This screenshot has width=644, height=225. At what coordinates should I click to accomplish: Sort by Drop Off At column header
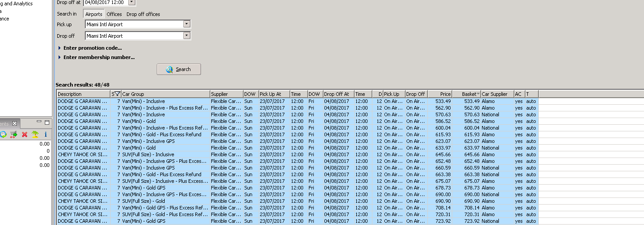point(339,94)
